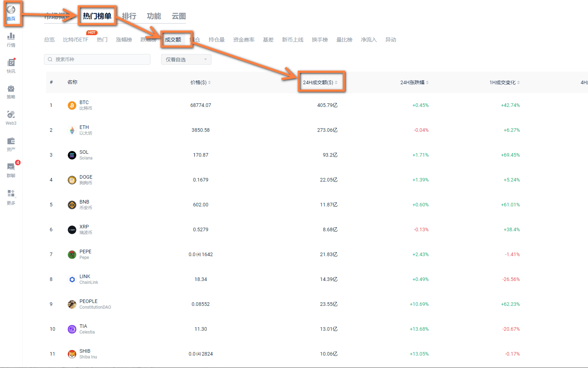
Task: Select the 净流入 sub-tab
Action: [x=369, y=40]
